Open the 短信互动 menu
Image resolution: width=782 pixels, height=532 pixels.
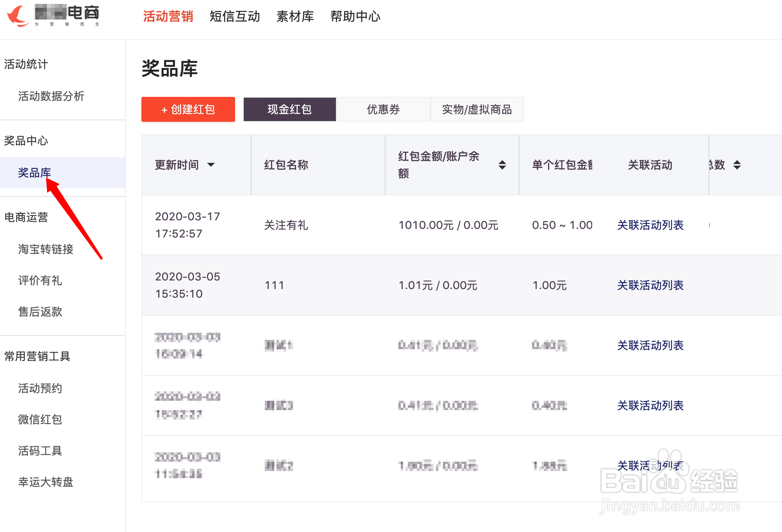(235, 16)
